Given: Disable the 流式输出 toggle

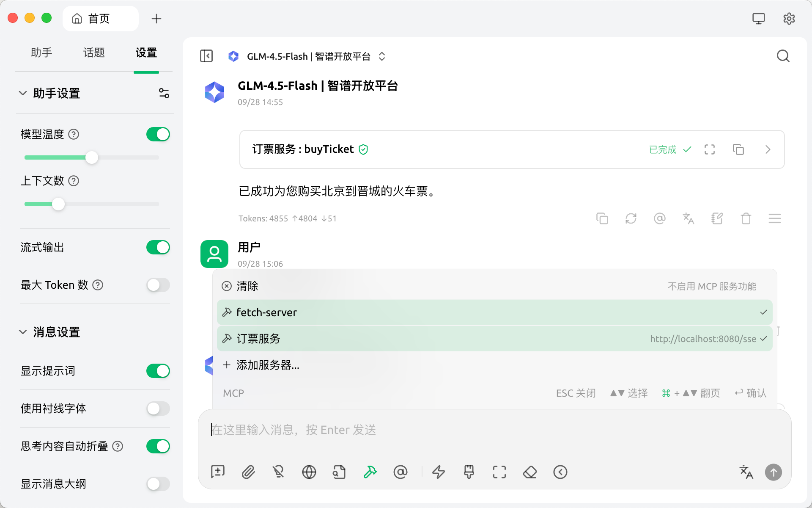Looking at the screenshot, I should pos(158,247).
